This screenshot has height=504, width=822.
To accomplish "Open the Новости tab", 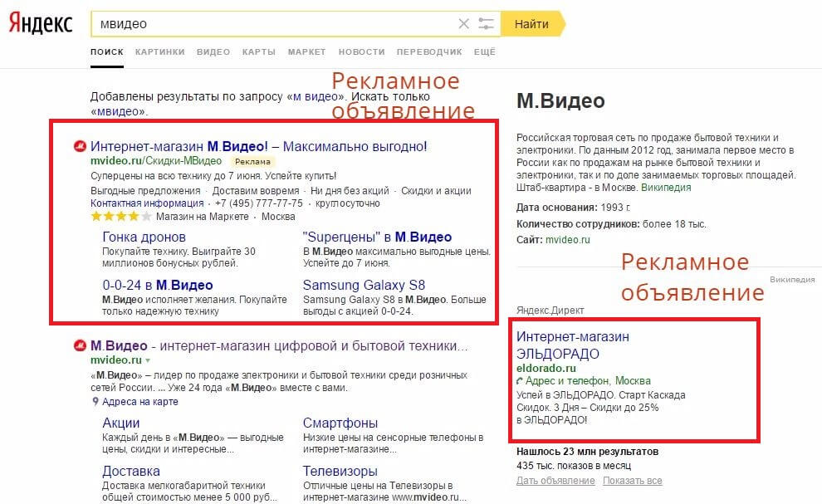I will coord(362,52).
